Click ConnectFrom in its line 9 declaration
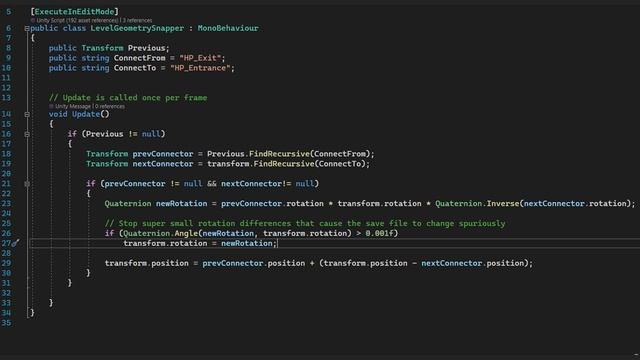The image size is (640, 360). (140, 58)
